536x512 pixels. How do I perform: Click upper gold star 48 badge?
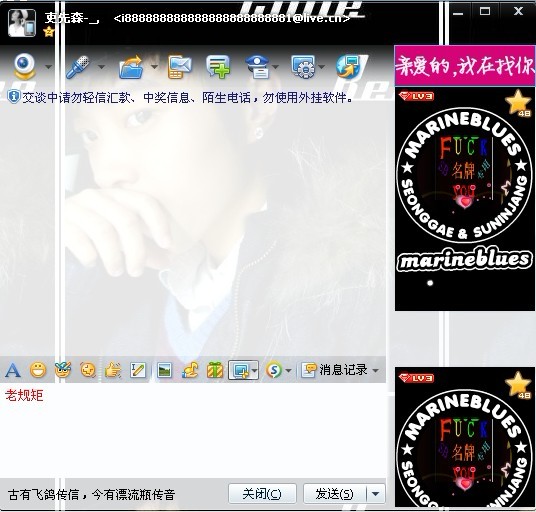coord(519,103)
